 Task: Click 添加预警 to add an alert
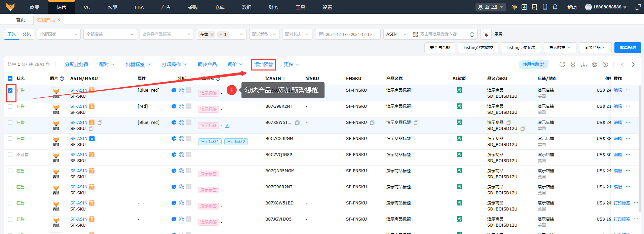pos(263,64)
